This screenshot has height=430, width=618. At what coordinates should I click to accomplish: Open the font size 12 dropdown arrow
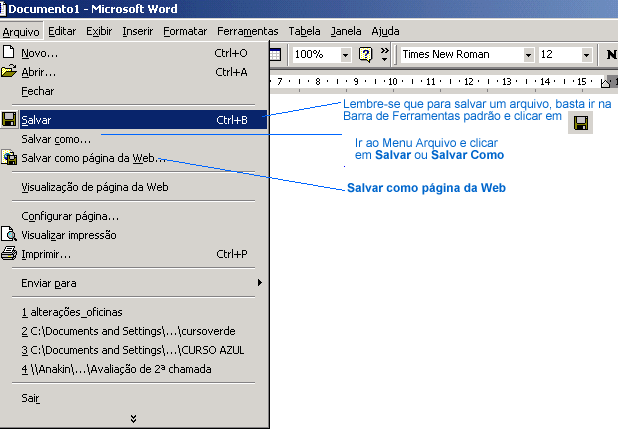coord(586,55)
